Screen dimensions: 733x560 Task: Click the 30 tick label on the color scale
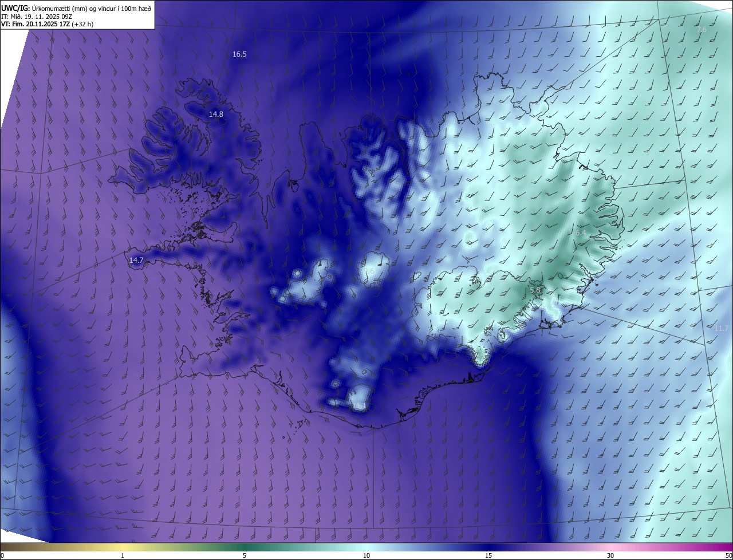[x=610, y=555]
